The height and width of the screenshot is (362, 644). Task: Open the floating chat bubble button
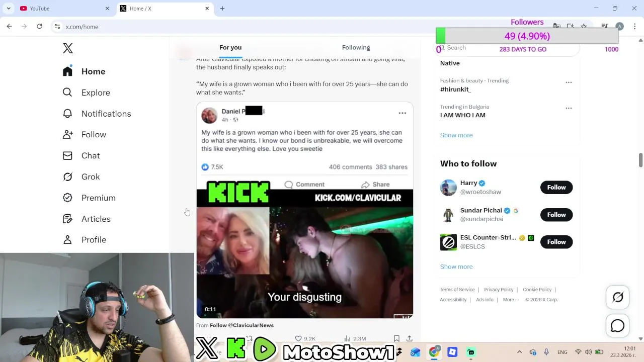coord(618,326)
